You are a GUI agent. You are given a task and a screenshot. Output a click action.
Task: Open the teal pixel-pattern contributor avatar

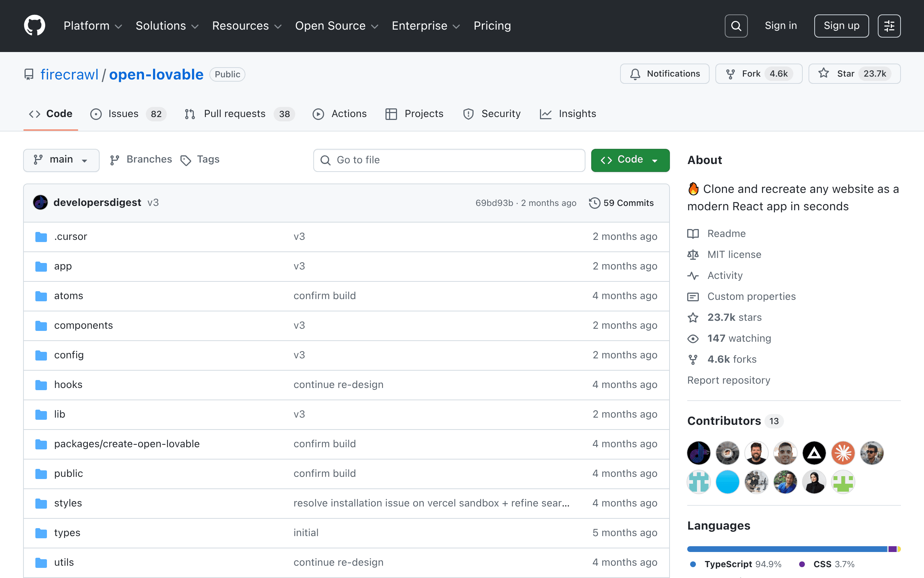[x=699, y=482]
